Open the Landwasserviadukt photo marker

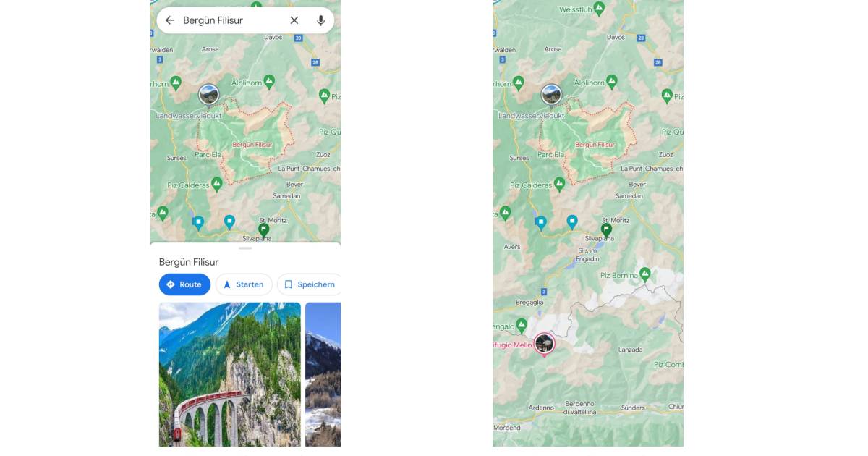coord(209,94)
